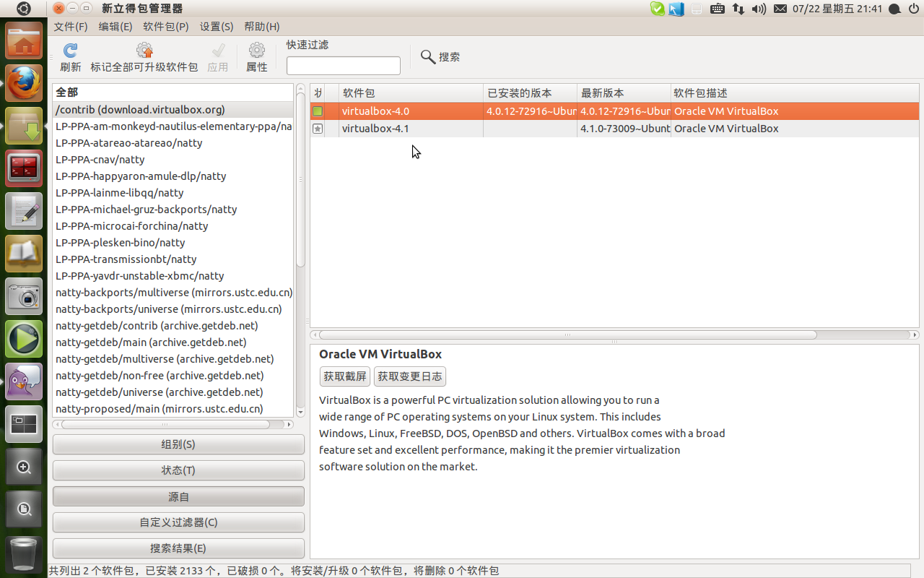Viewport: 924px width, 578px height.
Task: Open the workspace switcher launcher icon
Action: click(x=24, y=424)
